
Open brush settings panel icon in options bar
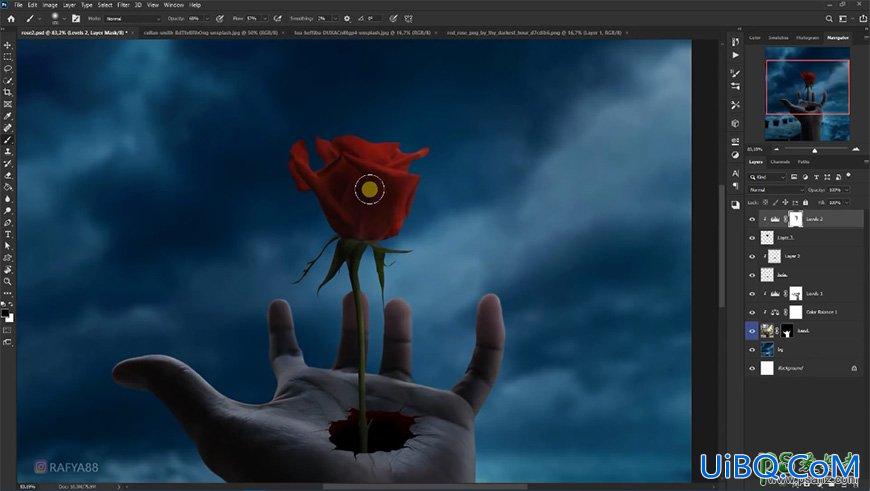(x=76, y=18)
